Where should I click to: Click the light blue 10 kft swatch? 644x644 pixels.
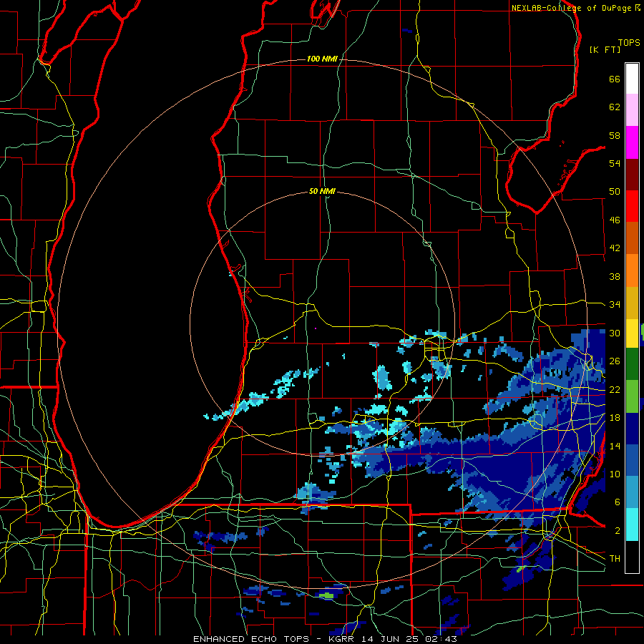tap(632, 493)
